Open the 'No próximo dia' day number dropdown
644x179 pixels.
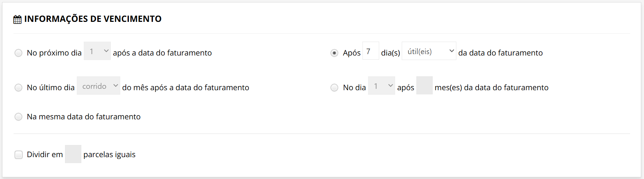click(x=97, y=51)
